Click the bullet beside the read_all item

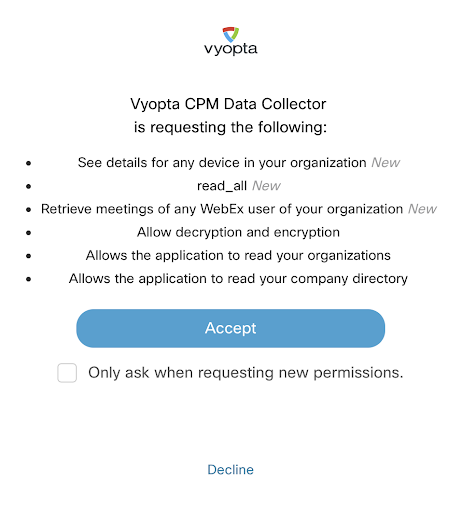coord(29,186)
